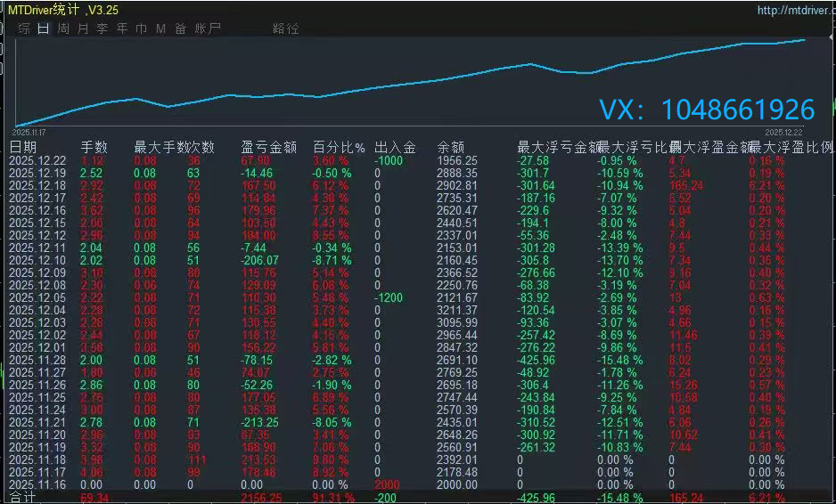Viewport: 836px width, 504px height.
Task: Click the 百分比% column header
Action: click(339, 147)
